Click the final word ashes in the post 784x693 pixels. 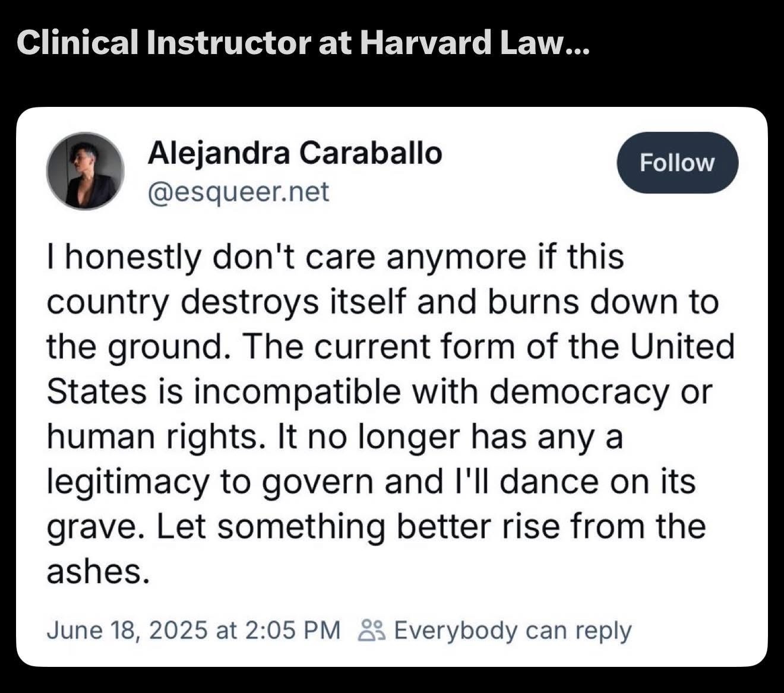click(96, 571)
